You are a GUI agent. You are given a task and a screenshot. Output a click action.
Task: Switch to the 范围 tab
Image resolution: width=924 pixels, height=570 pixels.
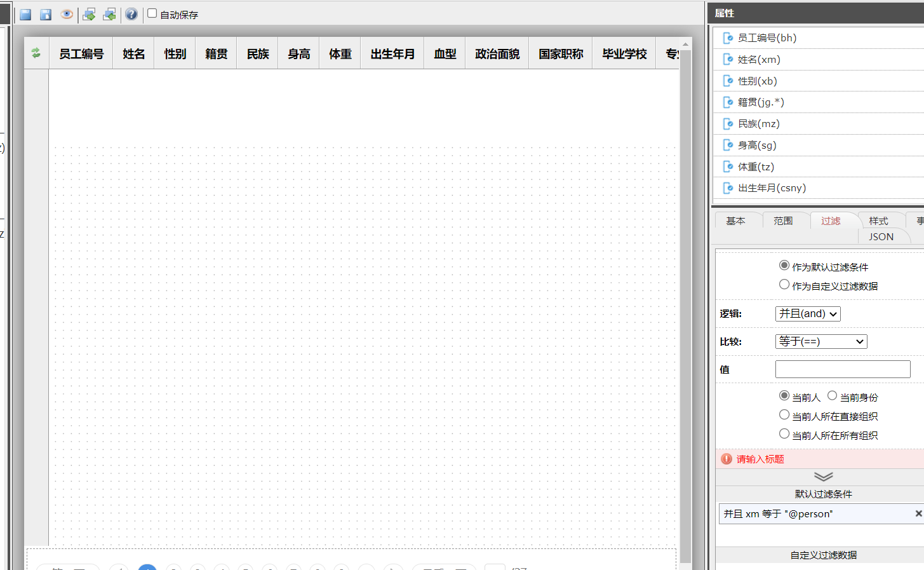coord(783,221)
